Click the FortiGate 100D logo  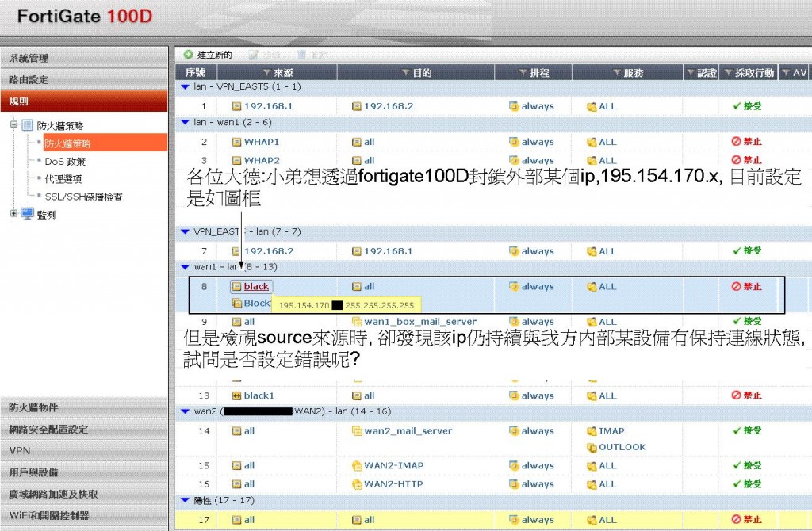(85, 16)
